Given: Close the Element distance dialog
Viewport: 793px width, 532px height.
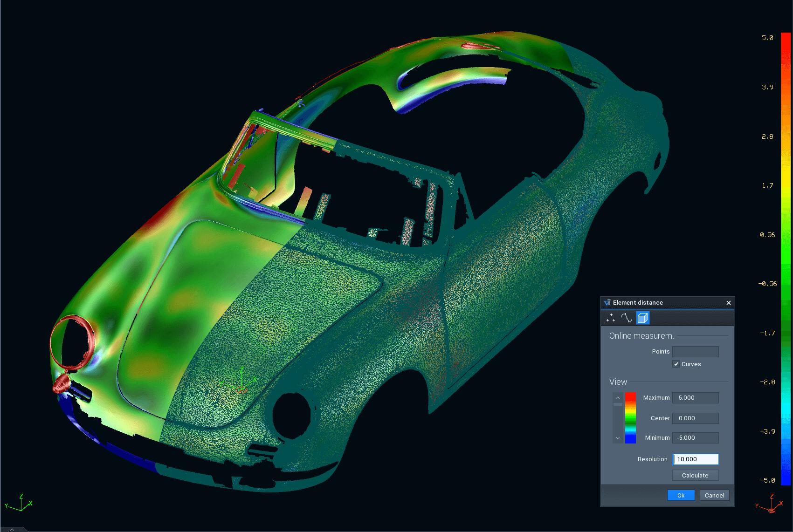Looking at the screenshot, I should [729, 303].
